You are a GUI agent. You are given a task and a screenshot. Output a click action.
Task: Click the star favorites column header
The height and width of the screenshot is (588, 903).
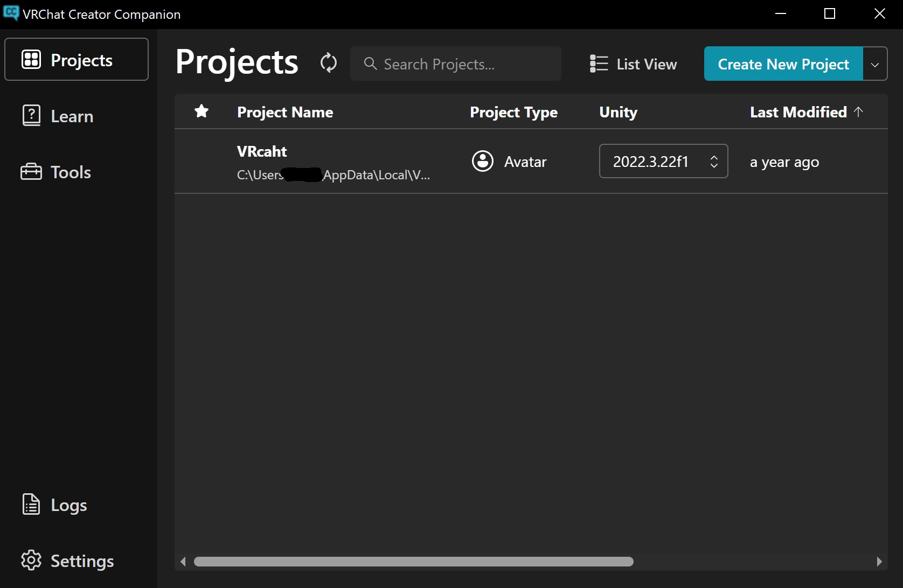coord(202,111)
